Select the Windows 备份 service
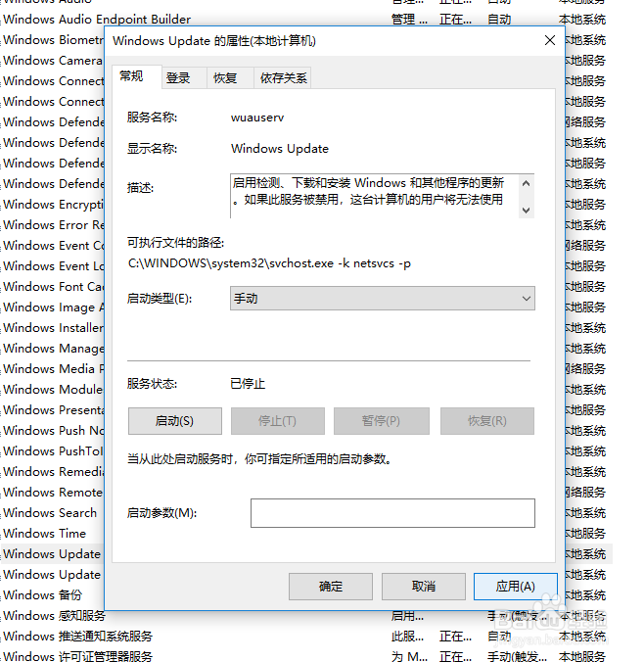Screen dimensions: 644x662 (x=42, y=595)
